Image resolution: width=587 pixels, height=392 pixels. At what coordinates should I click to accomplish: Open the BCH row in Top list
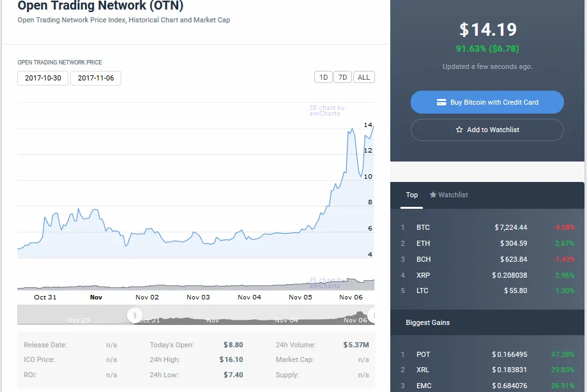coord(487,259)
